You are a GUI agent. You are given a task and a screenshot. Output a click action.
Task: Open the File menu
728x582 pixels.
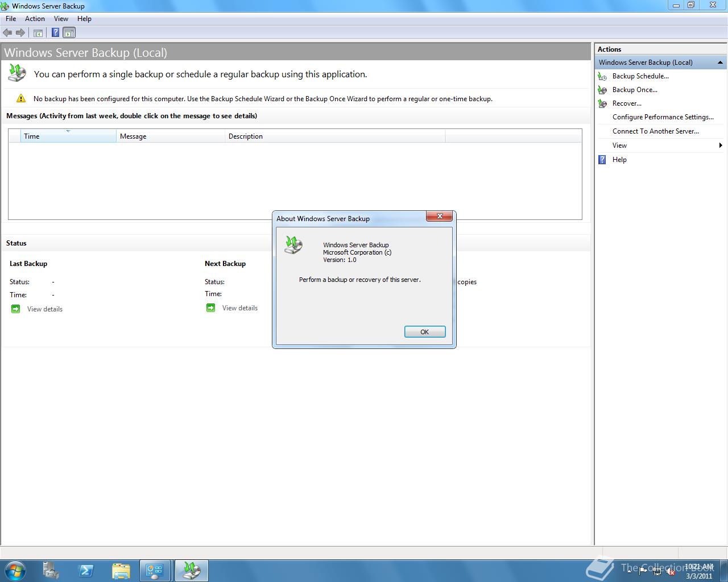[11, 19]
